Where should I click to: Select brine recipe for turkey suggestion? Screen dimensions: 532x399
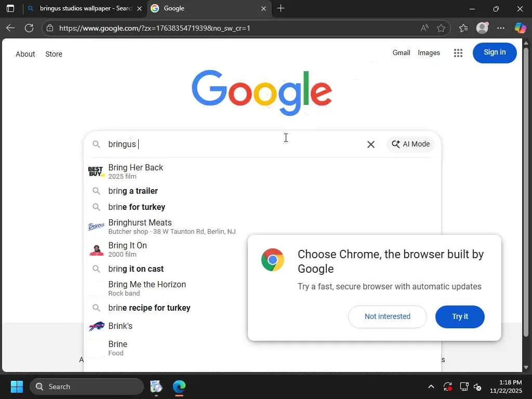pos(166,308)
